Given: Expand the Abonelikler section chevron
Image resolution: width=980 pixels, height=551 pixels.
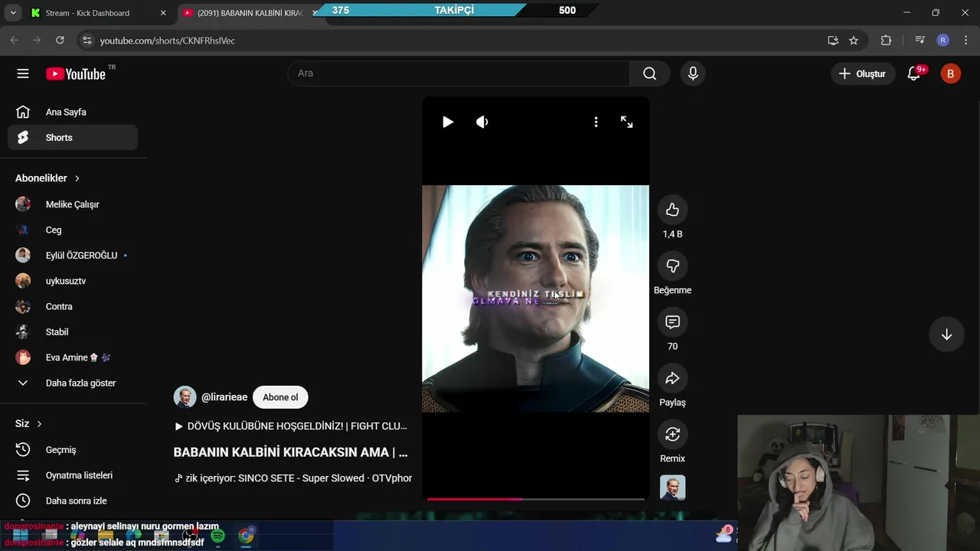Looking at the screenshot, I should click(x=77, y=178).
